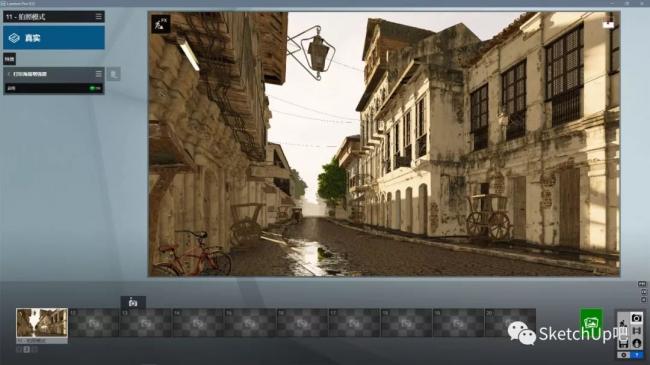Switch to Photo mode camera icon
Viewport: 650px width, 365px height.
coord(636,318)
